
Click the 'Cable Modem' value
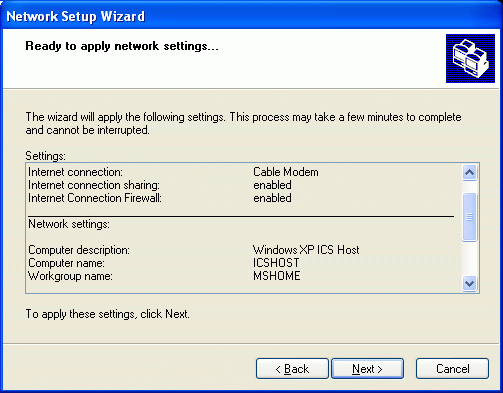tap(286, 172)
